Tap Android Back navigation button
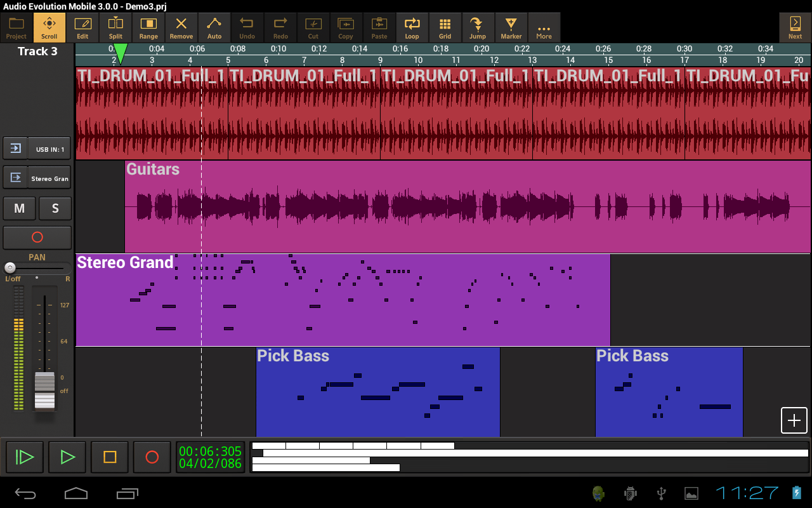Viewport: 812px width, 508px height. [x=26, y=493]
